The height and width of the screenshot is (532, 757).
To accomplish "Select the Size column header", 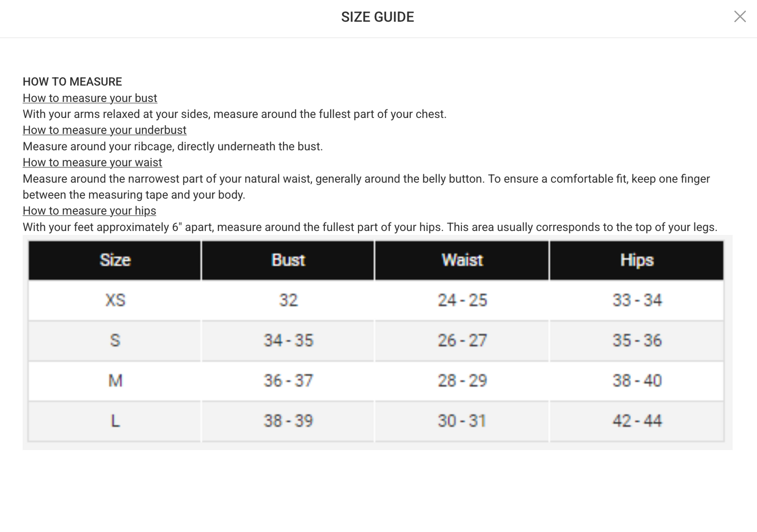I will pos(115,260).
